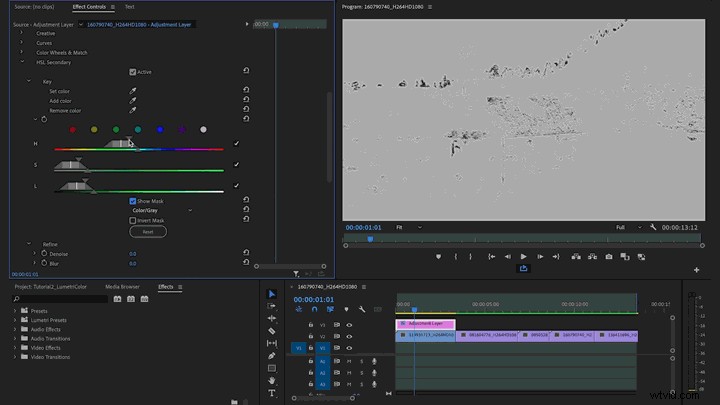Toggle the S range checkmark
The width and height of the screenshot is (720, 405).
(x=236, y=164)
